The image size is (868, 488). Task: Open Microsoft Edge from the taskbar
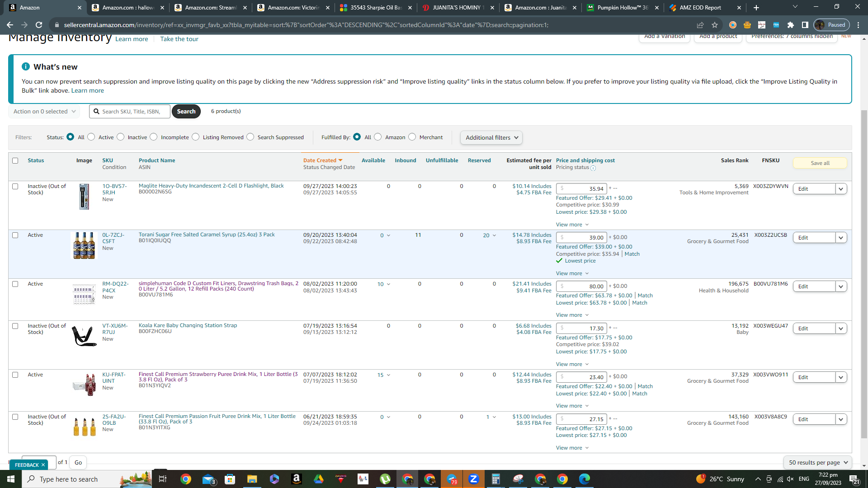tap(585, 479)
